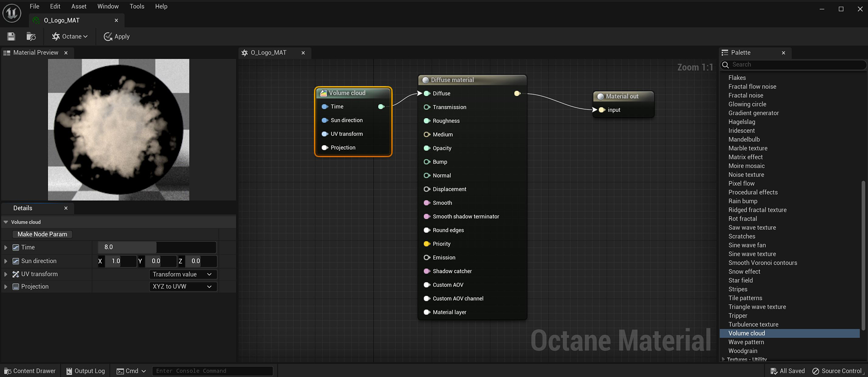The height and width of the screenshot is (377, 868).
Task: Click the Palette list scrollbar
Action: (863, 256)
